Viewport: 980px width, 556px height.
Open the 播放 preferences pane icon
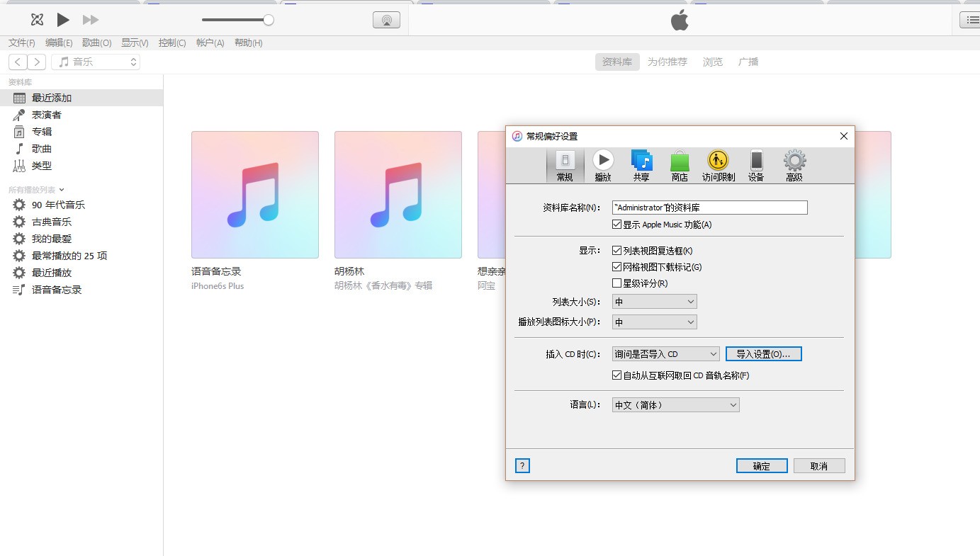pyautogui.click(x=603, y=166)
